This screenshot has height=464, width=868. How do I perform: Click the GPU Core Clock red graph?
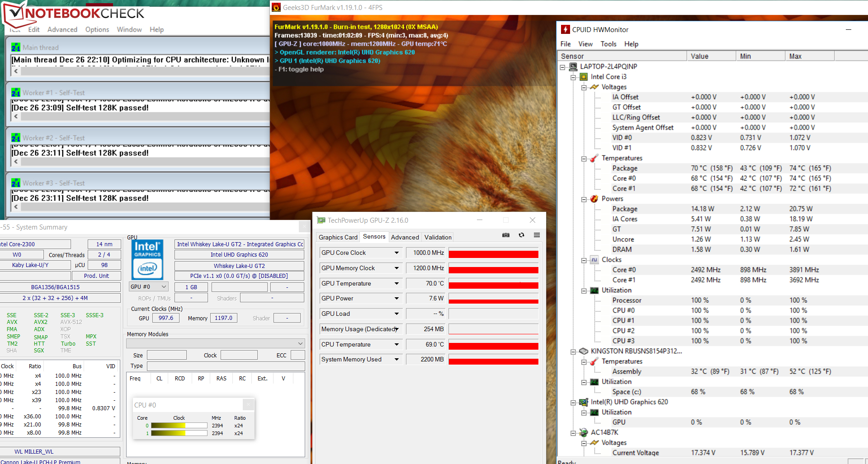[493, 253]
